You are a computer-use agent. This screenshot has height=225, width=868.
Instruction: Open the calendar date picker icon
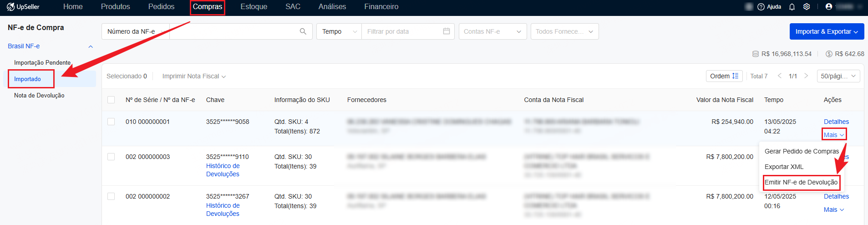[447, 31]
